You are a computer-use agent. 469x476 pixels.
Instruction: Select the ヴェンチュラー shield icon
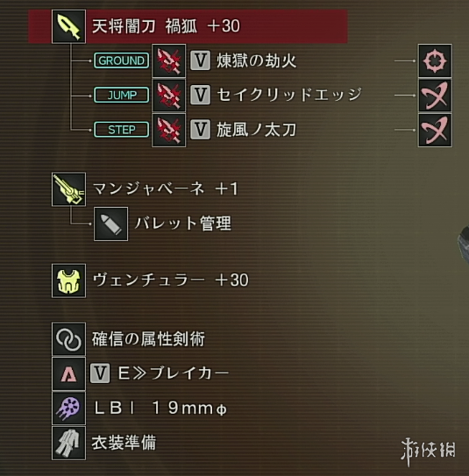pyautogui.click(x=68, y=281)
